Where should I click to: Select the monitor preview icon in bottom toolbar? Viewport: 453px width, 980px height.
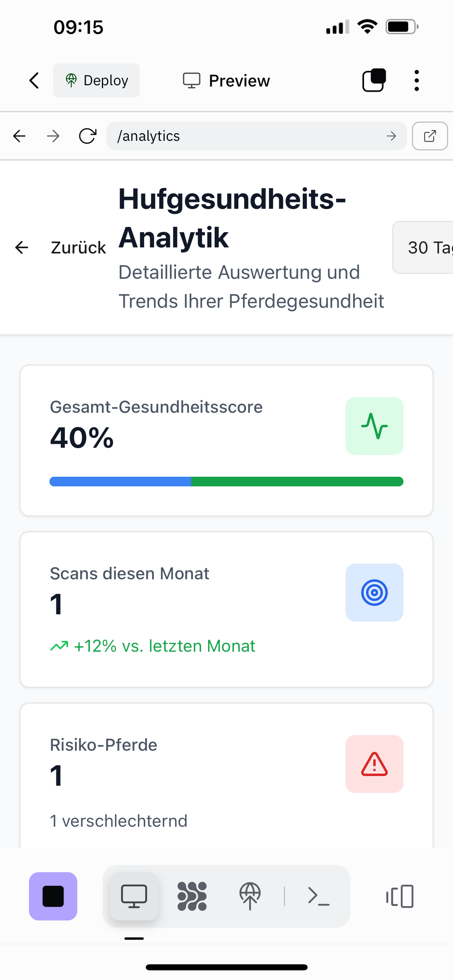point(134,896)
